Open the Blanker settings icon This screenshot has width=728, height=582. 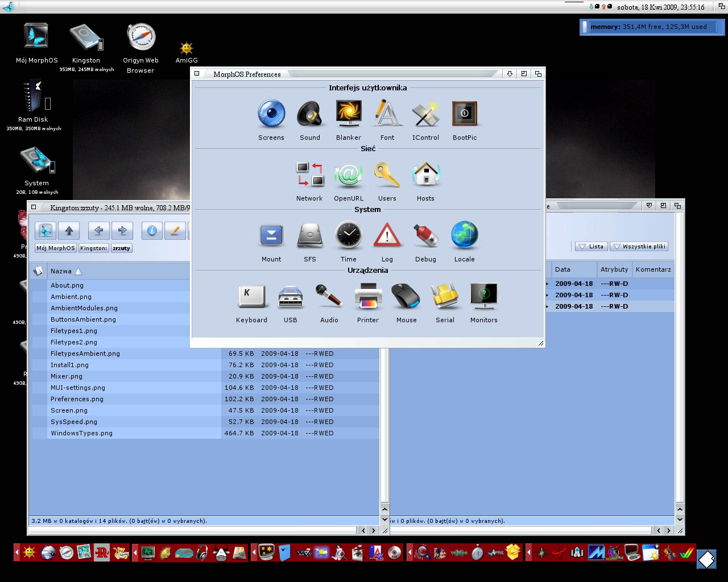coord(349,114)
